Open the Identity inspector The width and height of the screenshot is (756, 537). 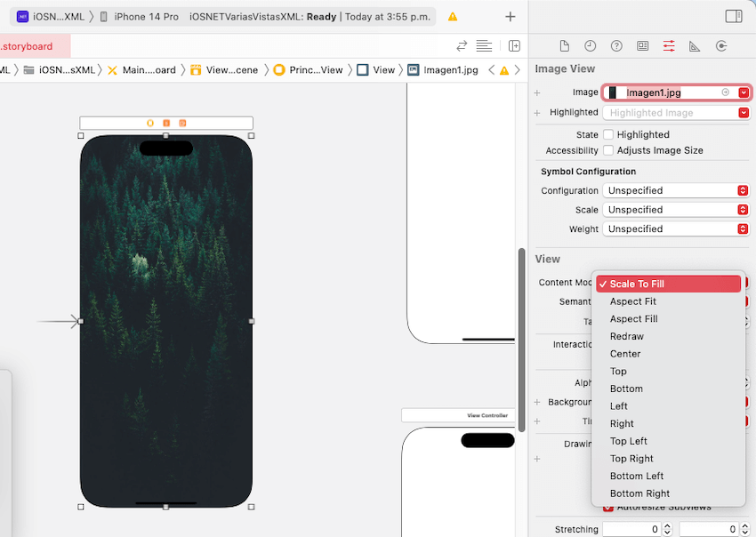point(642,45)
